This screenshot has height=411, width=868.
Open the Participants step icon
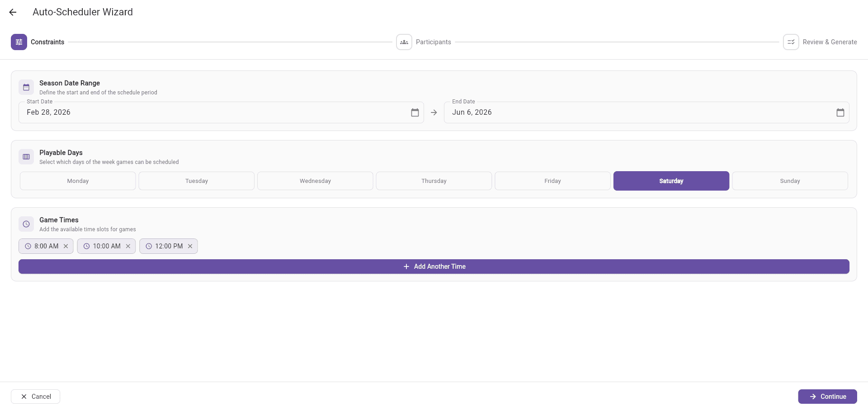[x=404, y=42]
